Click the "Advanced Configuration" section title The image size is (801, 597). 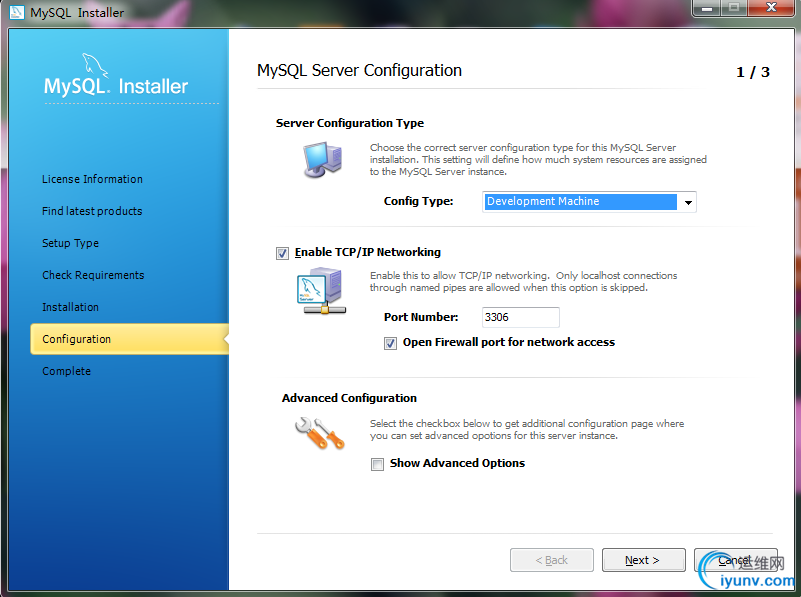[x=349, y=398]
